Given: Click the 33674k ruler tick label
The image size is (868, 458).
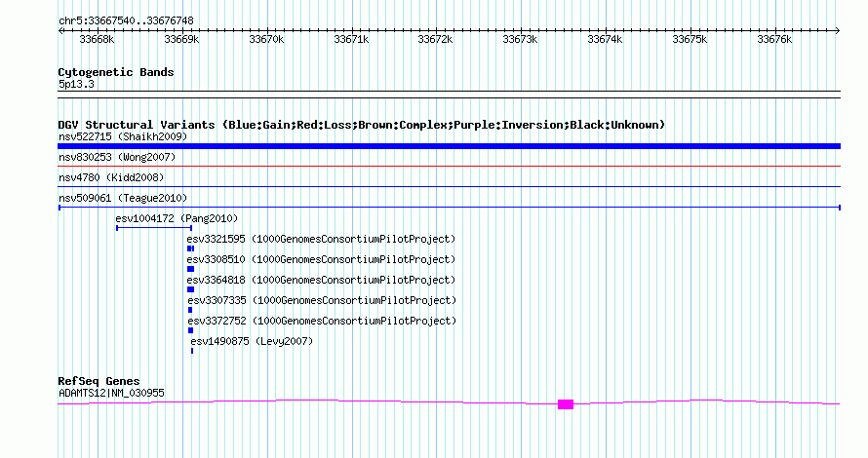Looking at the screenshot, I should click(605, 39).
